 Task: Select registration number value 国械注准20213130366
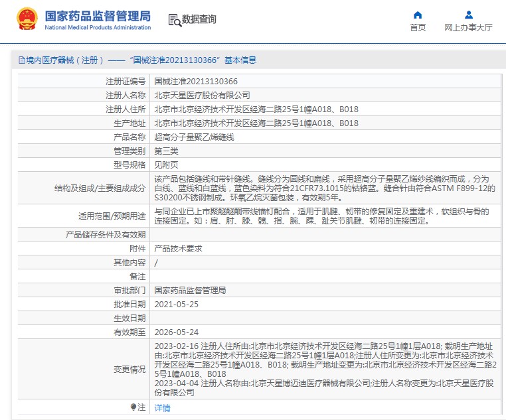[195, 81]
